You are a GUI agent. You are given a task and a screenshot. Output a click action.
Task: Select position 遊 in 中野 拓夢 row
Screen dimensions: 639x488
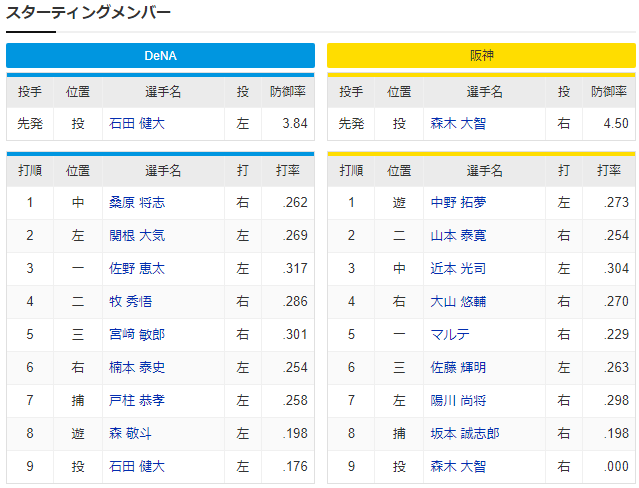tap(399, 203)
